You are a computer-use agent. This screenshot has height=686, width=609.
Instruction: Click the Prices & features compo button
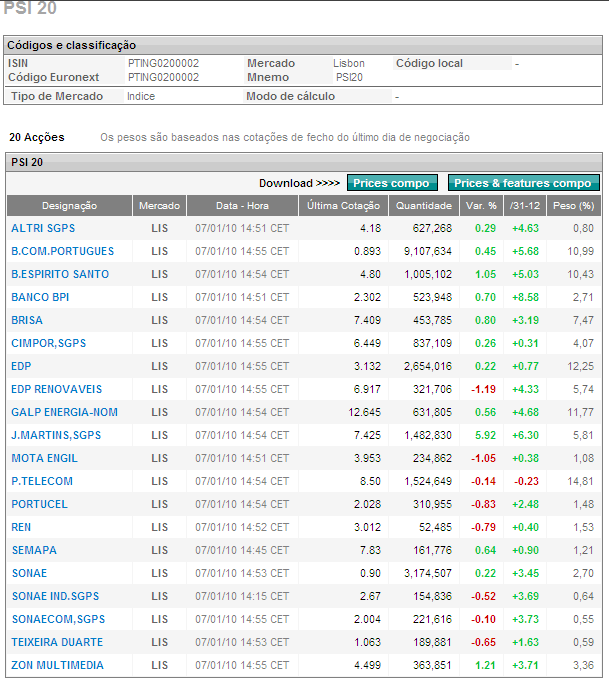[x=523, y=183]
